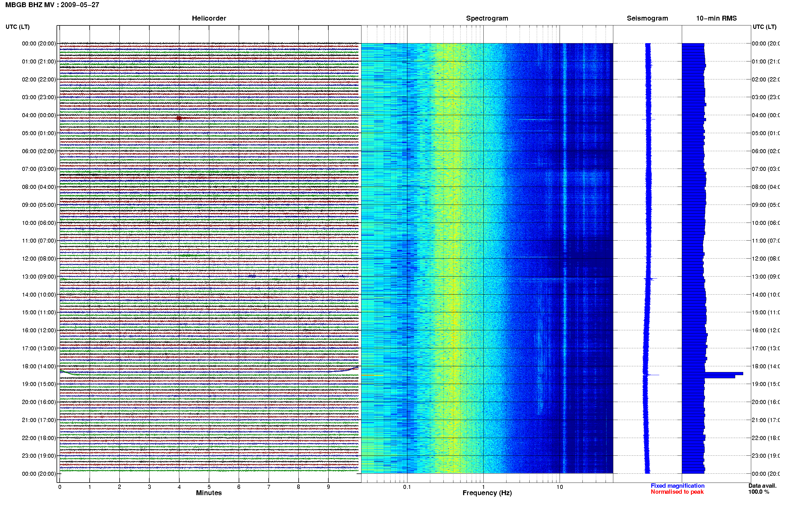Click the '21:00 (17:00)' time label on the Helicorder axis
812x508 pixels.
click(39, 420)
